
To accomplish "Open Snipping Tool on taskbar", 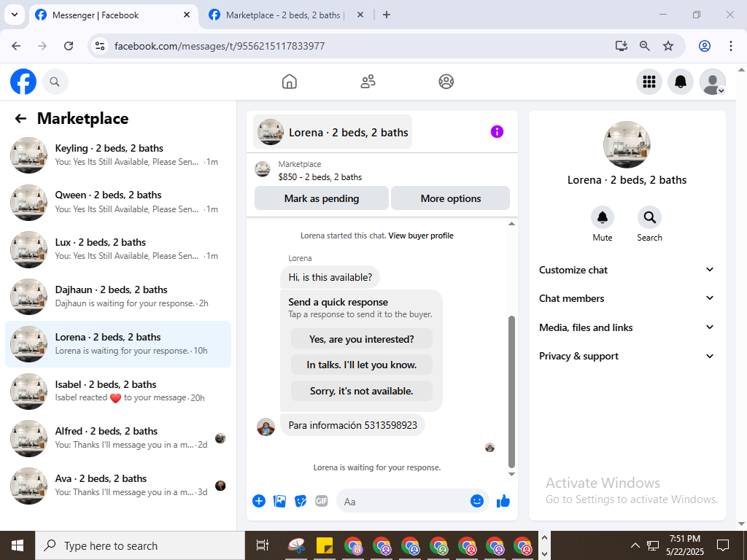I will 297,545.
